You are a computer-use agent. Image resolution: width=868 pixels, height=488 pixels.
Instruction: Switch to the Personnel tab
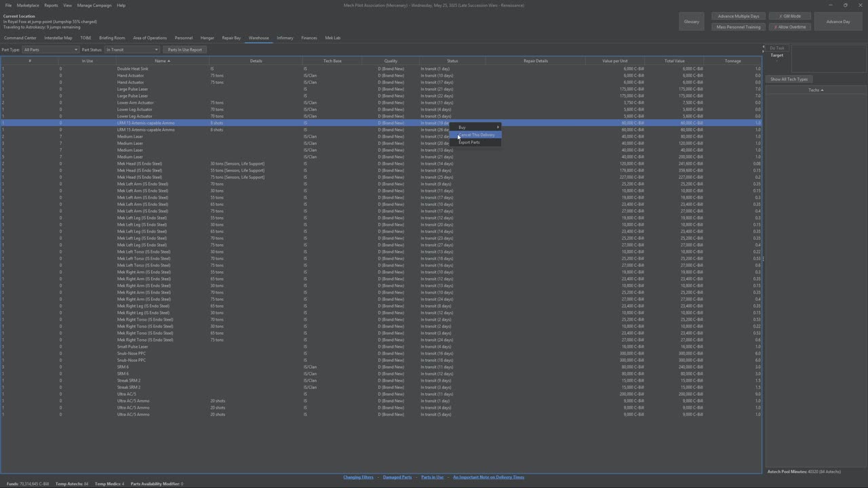tap(184, 38)
